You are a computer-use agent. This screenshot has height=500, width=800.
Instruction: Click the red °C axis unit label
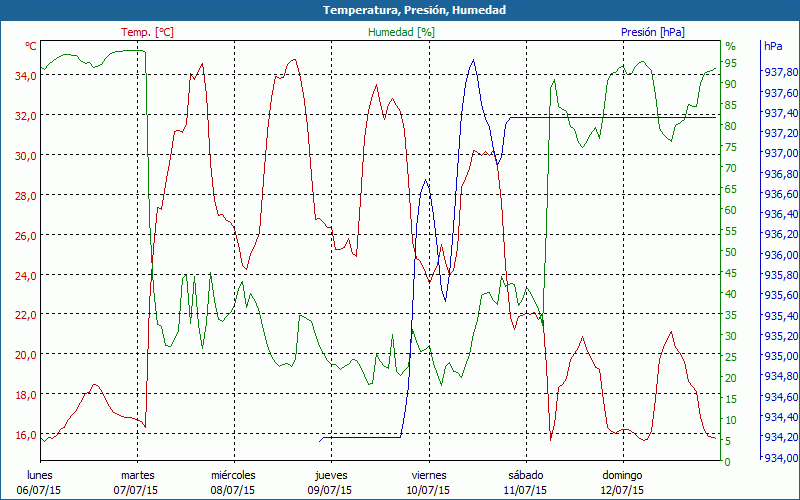click(x=31, y=46)
